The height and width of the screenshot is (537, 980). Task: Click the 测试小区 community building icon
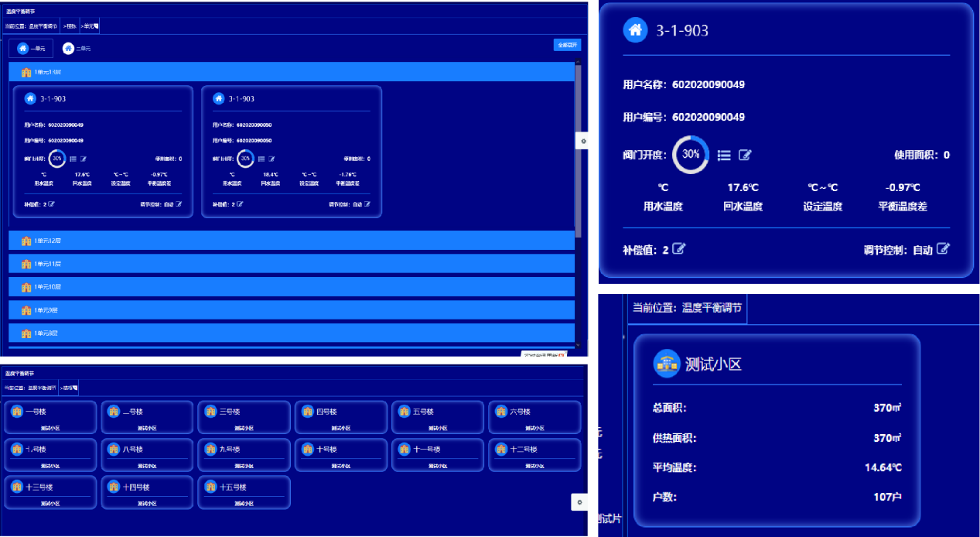(667, 363)
